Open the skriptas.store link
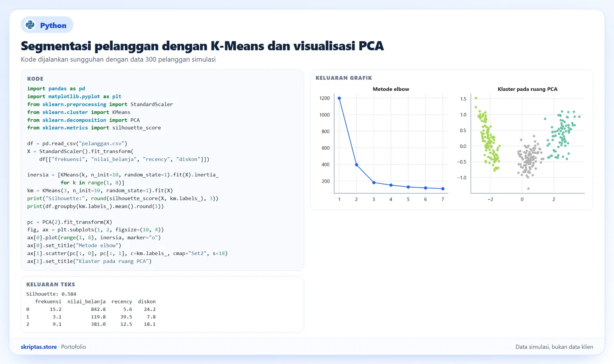The height and width of the screenshot is (364, 614). tap(39, 347)
